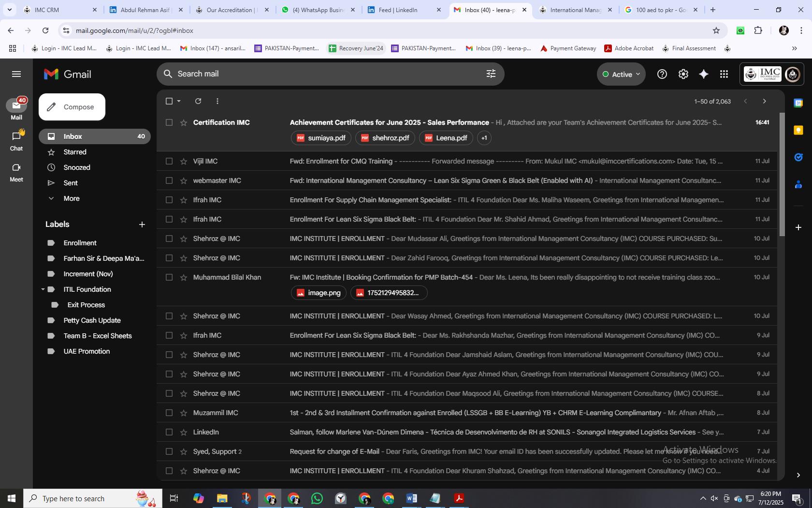Tick checkbox for Supply Chain Management enrollment email
The height and width of the screenshot is (508, 812).
pyautogui.click(x=169, y=200)
